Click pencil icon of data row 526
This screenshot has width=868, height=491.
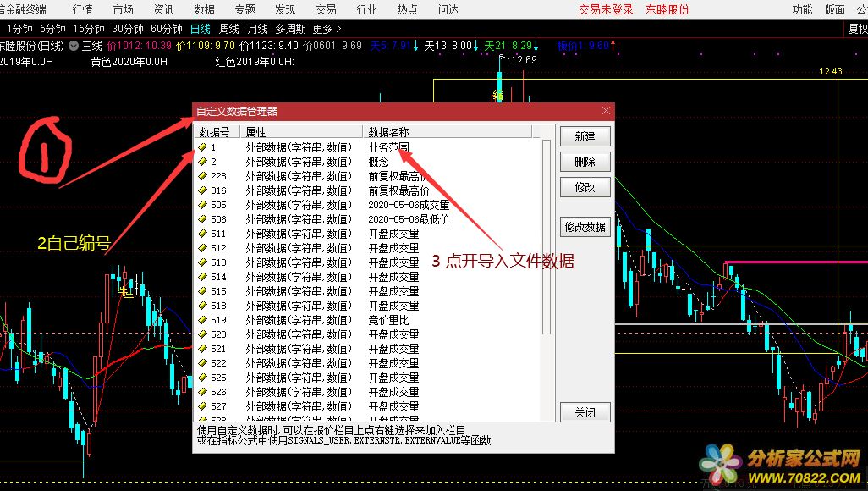(202, 392)
